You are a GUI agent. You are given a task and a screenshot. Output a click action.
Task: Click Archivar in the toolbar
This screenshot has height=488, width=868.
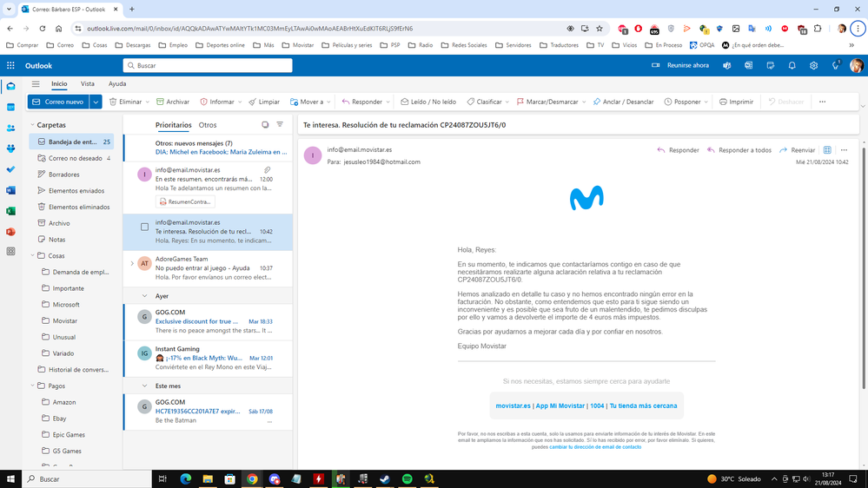click(x=173, y=102)
